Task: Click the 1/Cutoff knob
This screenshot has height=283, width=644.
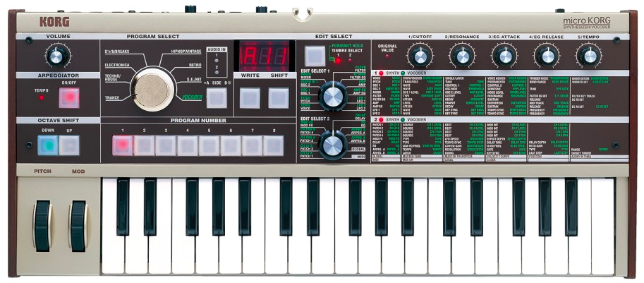Action: click(x=420, y=55)
